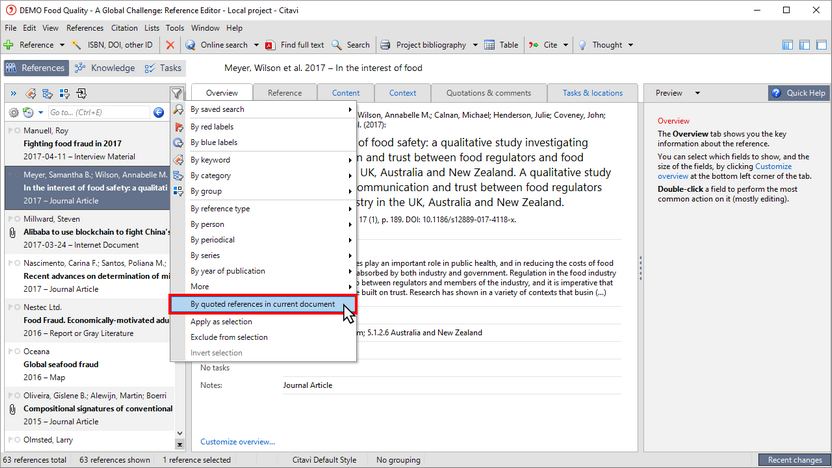The height and width of the screenshot is (468, 832).
Task: Toggle the blue circle label on the Oliveira reference
Action: coord(18,395)
